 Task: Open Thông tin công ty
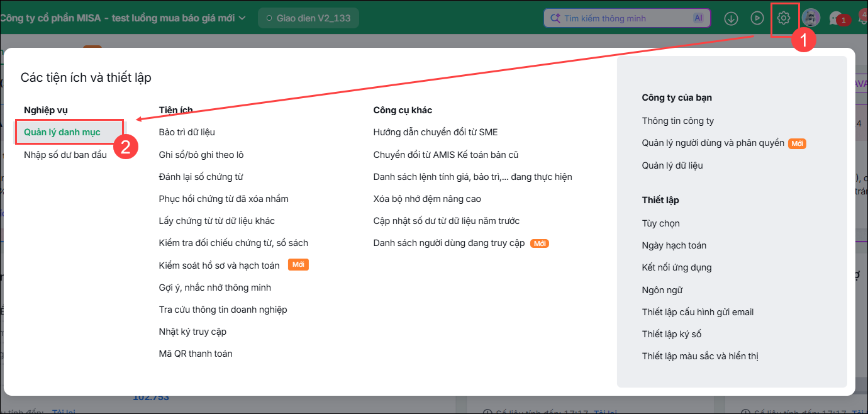tap(678, 121)
